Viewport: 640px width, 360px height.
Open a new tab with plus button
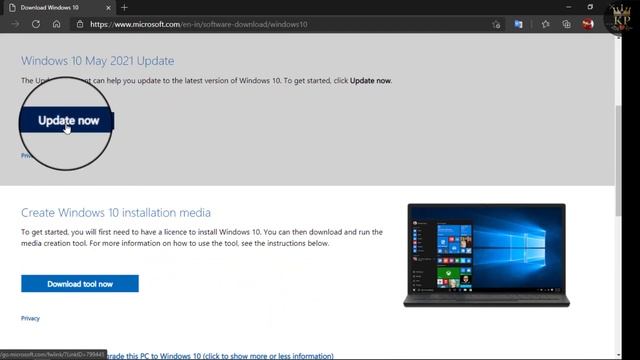coord(124,8)
